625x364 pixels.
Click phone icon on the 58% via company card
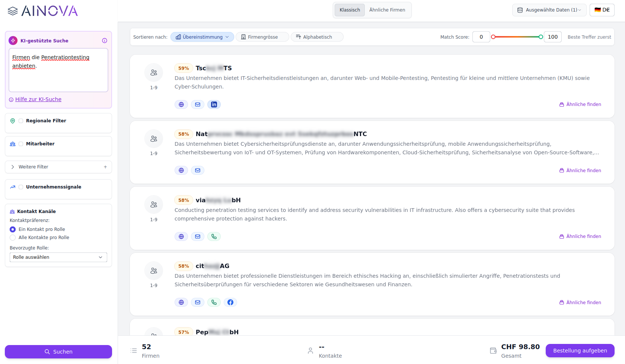coord(214,236)
